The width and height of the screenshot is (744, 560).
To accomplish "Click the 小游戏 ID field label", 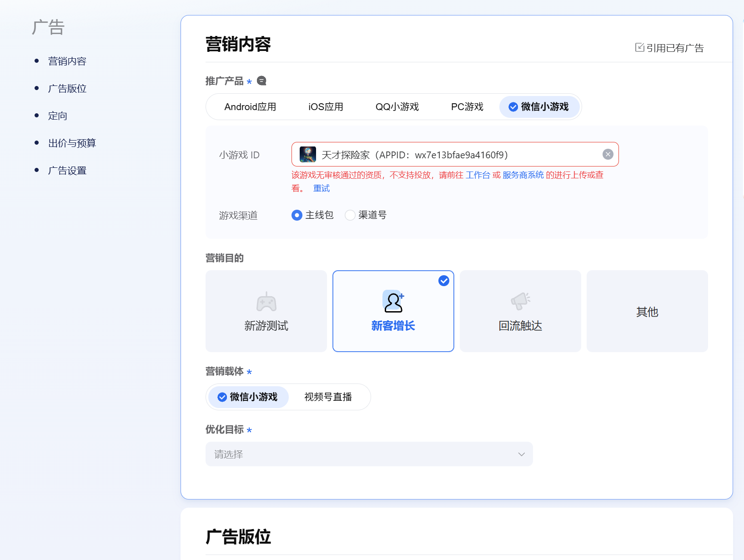I will [x=239, y=155].
